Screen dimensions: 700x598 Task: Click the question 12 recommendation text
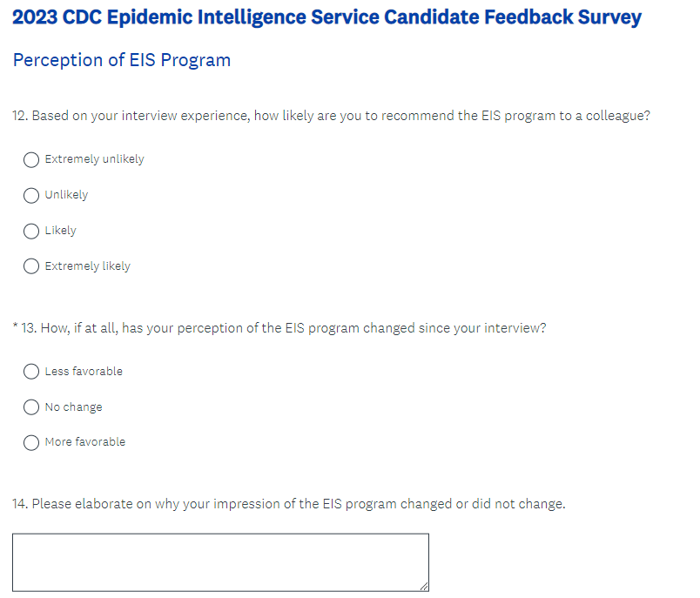331,116
